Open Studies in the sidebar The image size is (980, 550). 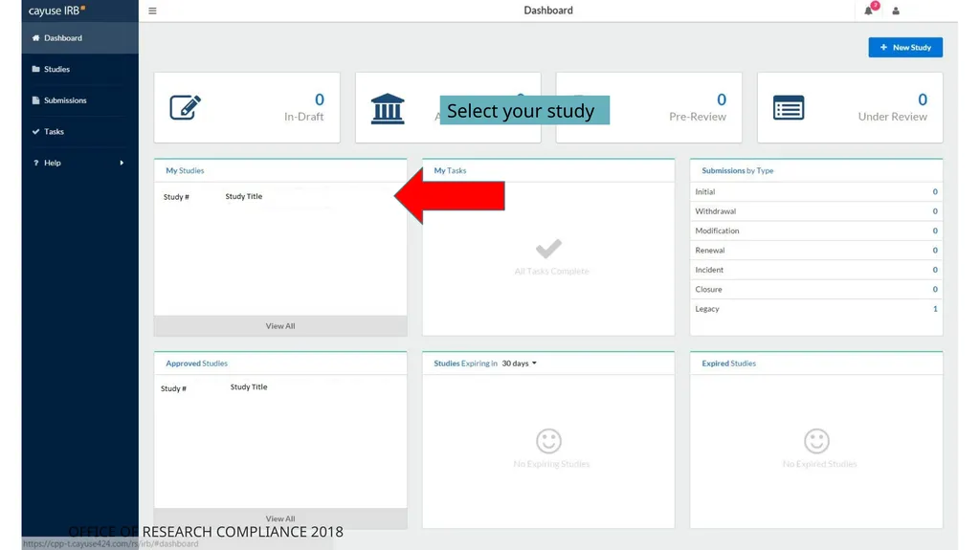pos(80,70)
